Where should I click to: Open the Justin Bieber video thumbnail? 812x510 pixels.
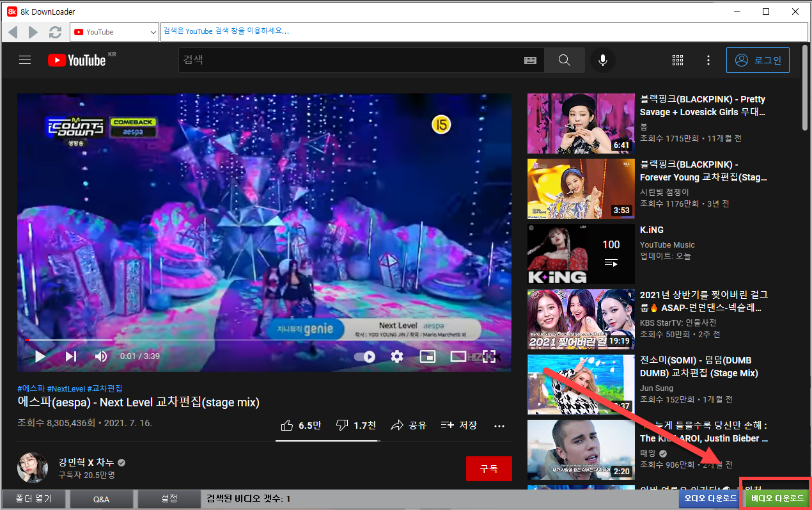[581, 450]
